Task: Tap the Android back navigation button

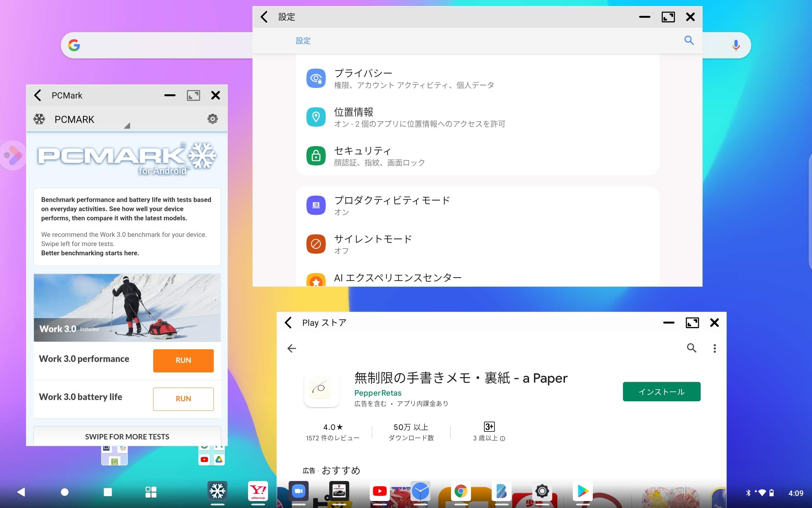Action: (x=21, y=492)
